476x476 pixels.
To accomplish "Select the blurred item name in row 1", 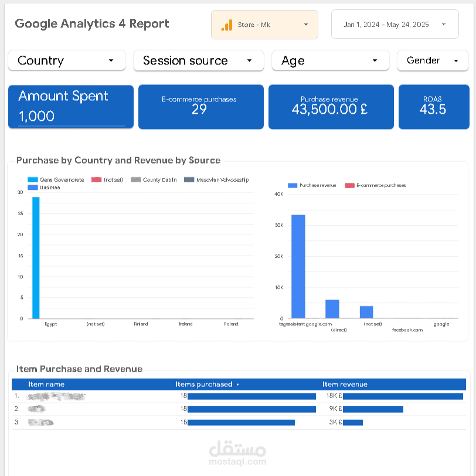I will (56, 396).
